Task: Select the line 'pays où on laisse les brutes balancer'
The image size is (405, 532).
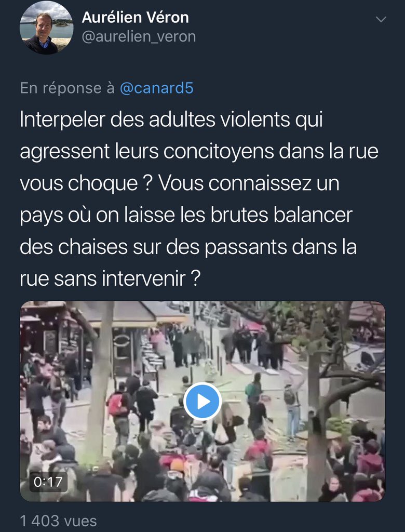Action: [186, 216]
